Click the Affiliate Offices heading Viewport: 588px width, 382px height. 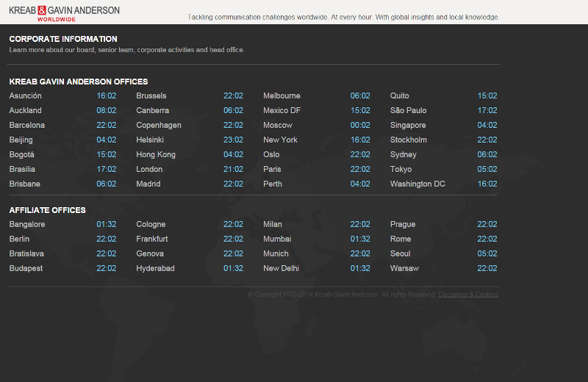pyautogui.click(x=48, y=211)
